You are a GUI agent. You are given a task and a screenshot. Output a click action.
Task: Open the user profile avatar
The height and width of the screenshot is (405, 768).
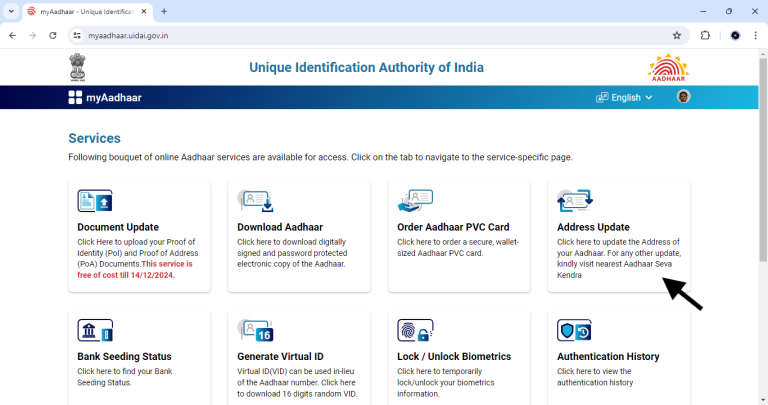coord(683,96)
